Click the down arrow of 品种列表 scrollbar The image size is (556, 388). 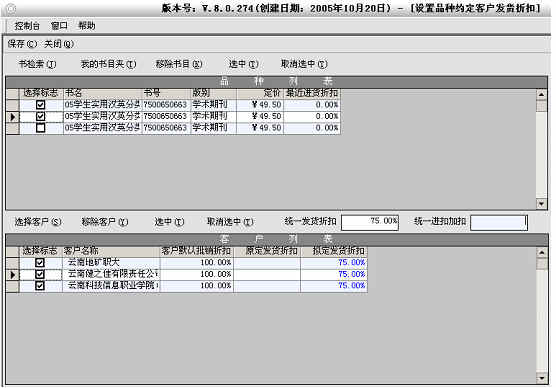[x=541, y=204]
